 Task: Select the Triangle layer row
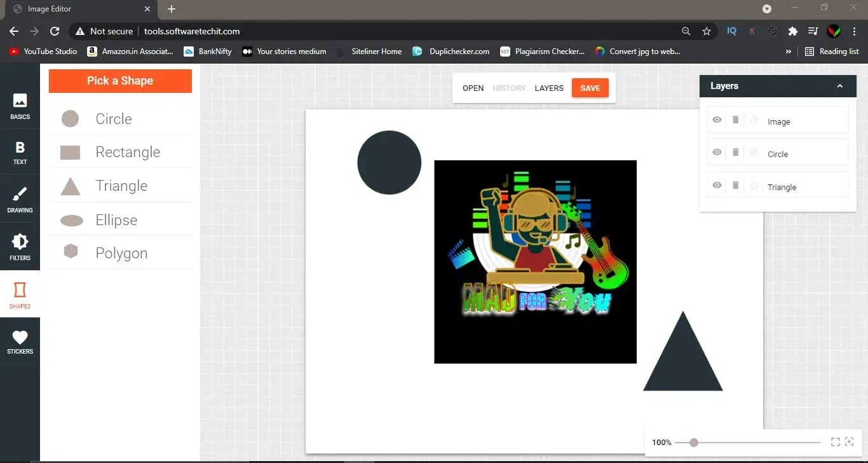[x=778, y=185]
